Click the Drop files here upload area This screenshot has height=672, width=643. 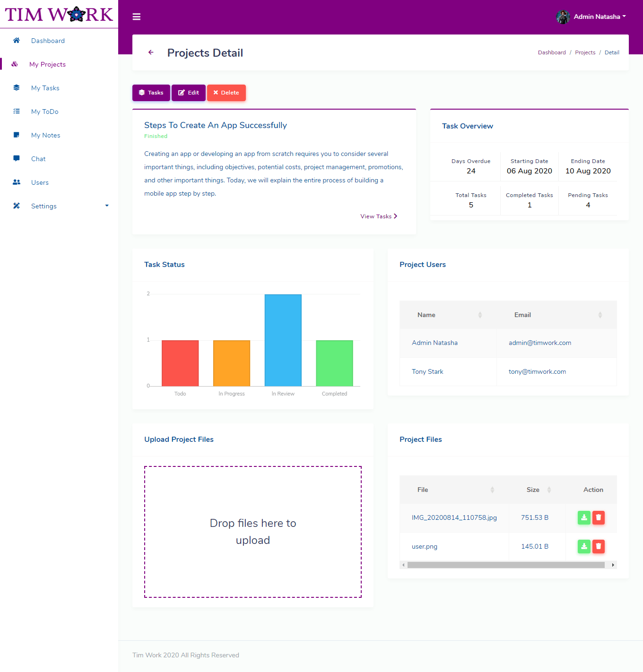pyautogui.click(x=253, y=532)
